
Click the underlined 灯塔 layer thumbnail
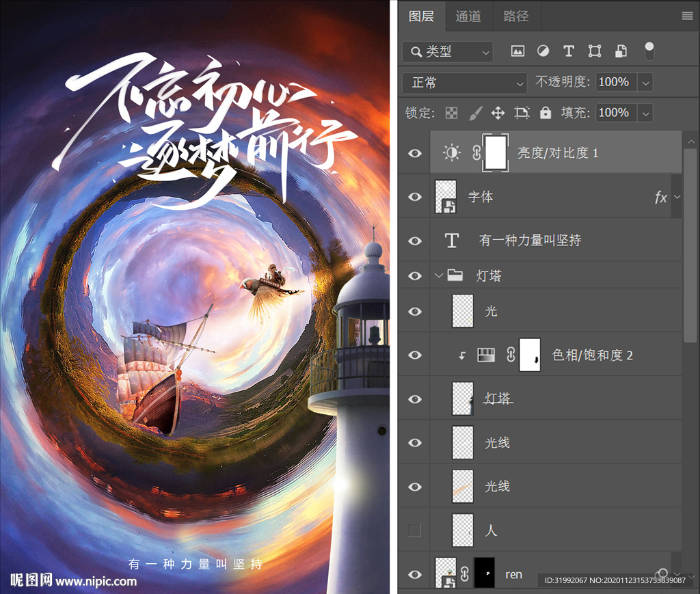click(463, 399)
